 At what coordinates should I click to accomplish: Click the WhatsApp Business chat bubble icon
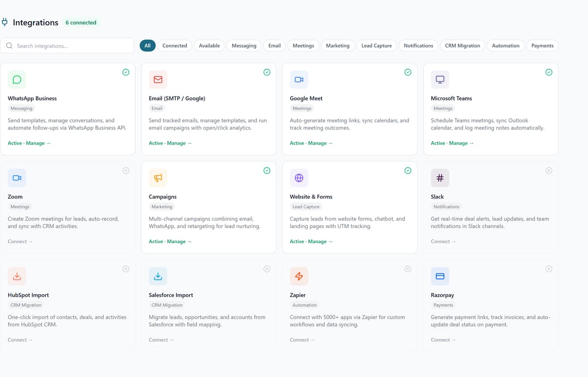coord(17,79)
